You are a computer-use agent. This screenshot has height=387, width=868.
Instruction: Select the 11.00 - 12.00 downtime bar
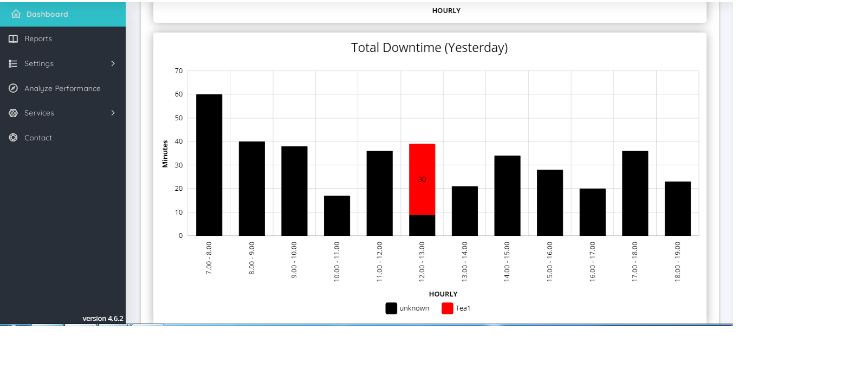pyautogui.click(x=379, y=193)
